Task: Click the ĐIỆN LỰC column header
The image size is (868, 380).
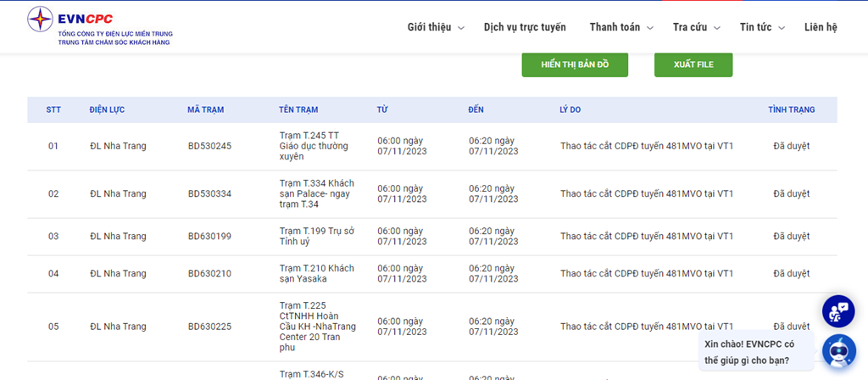Action: [107, 110]
